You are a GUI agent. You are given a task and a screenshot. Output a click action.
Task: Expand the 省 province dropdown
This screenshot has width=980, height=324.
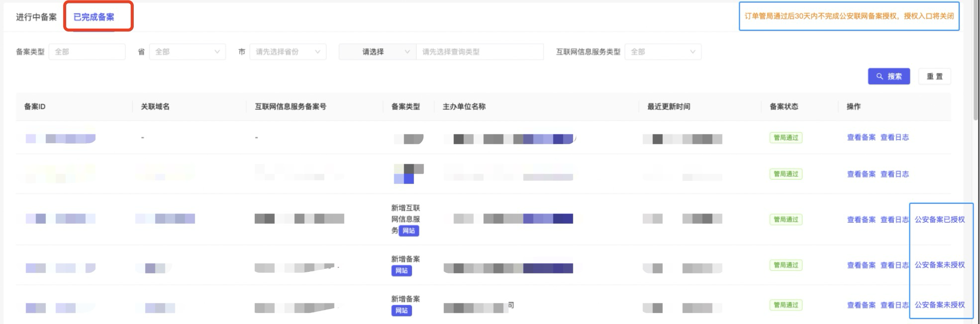tap(187, 52)
